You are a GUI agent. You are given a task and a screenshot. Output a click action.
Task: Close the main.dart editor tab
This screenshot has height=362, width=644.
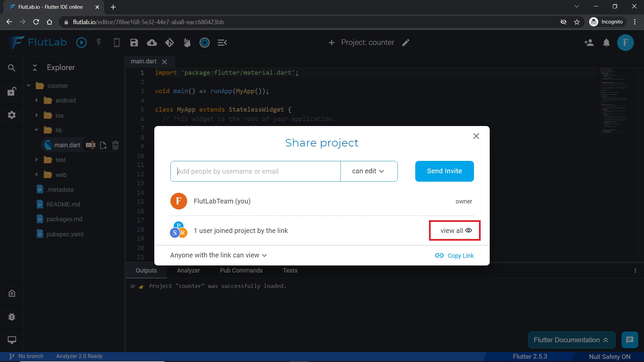[164, 62]
